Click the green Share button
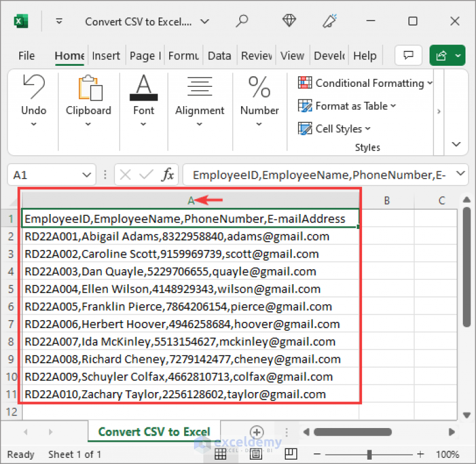 coord(447,55)
